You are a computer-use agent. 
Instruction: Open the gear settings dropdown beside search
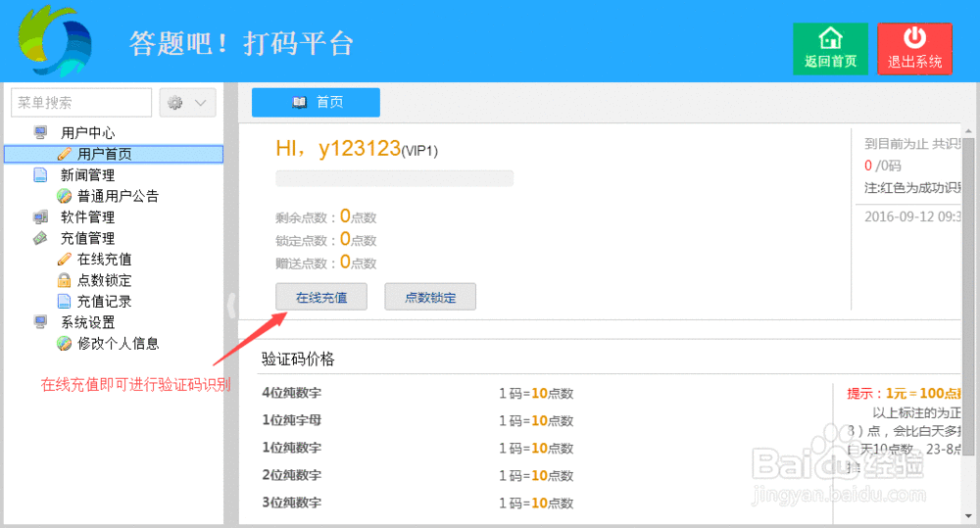click(187, 103)
